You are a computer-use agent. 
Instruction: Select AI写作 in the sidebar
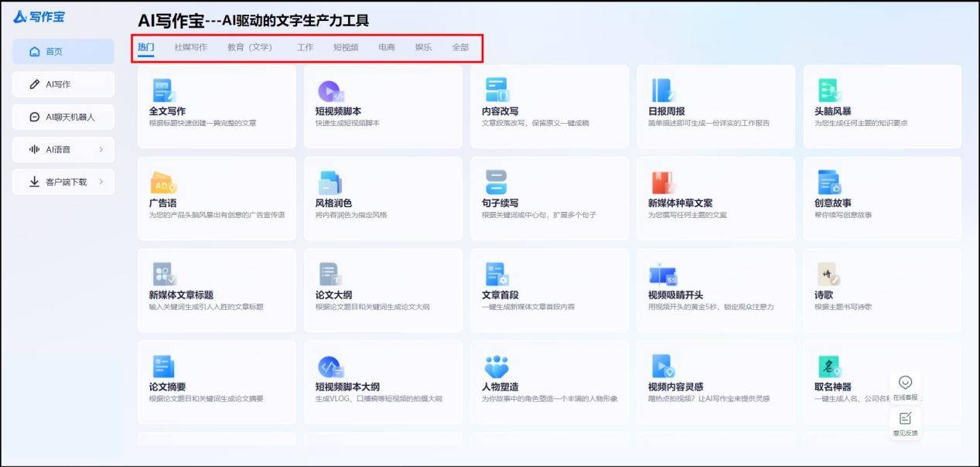click(x=63, y=84)
